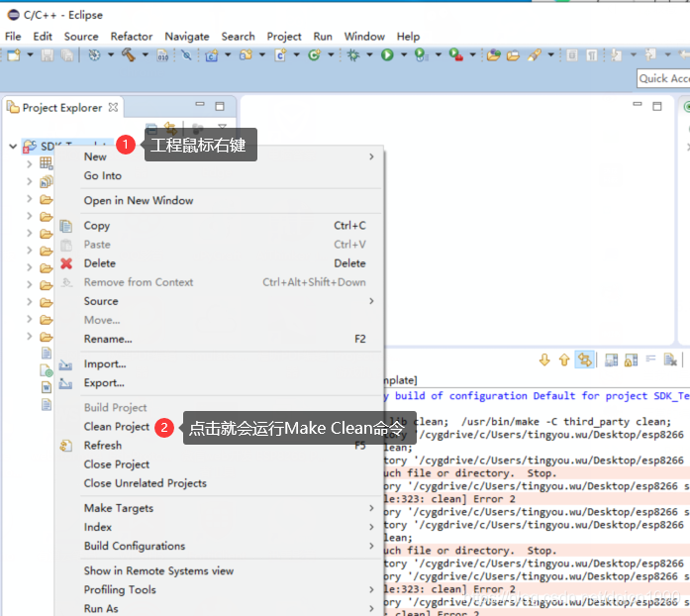Click the open folder toolbar icon
This screenshot has height=616, width=690.
pyautogui.click(x=513, y=55)
